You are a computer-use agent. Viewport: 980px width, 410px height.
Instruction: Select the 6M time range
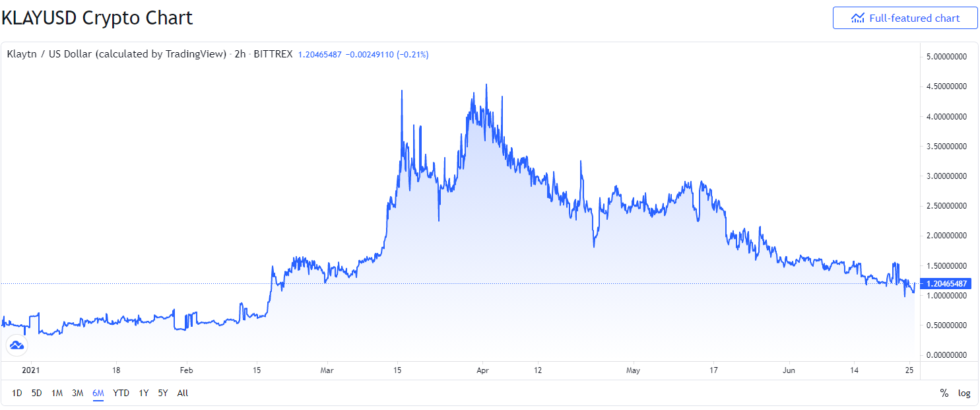tap(98, 393)
